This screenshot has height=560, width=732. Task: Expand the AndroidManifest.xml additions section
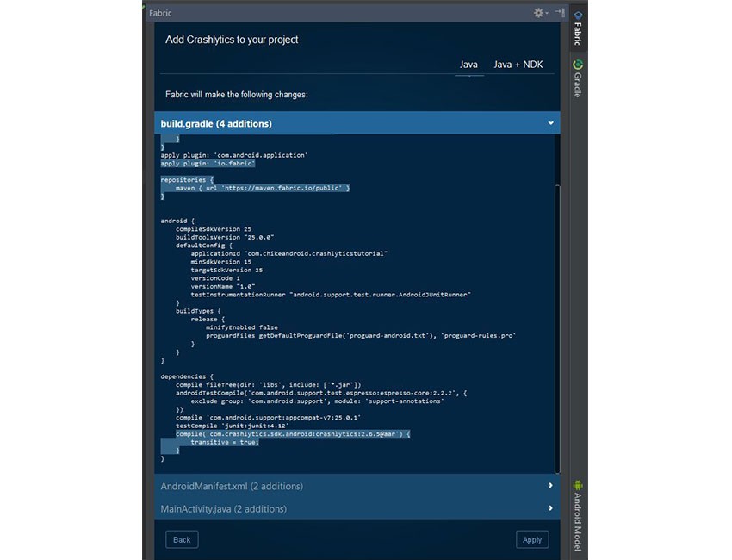pyautogui.click(x=551, y=486)
